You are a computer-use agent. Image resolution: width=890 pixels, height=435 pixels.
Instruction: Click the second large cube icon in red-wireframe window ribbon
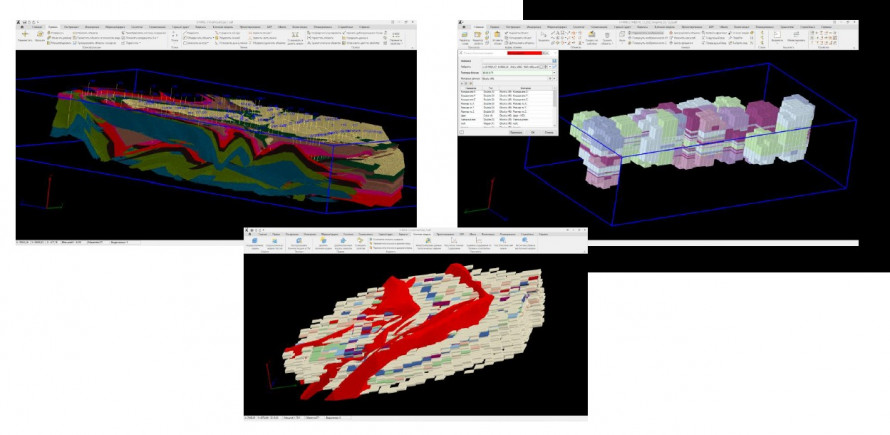275,241
